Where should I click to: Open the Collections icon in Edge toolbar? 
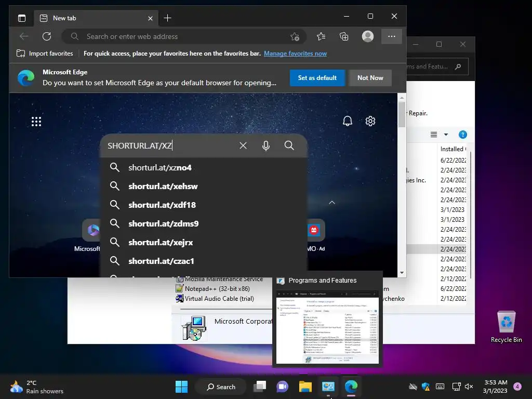pos(344,36)
